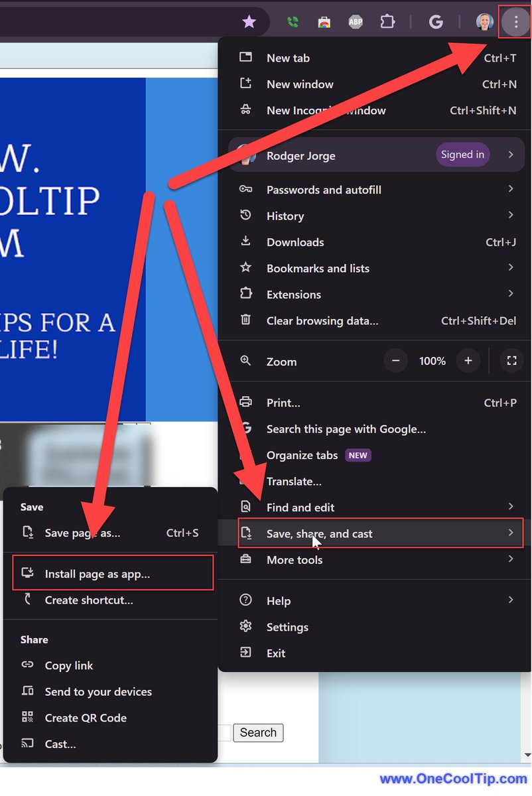Open the profile avatar in toolbar

(x=484, y=23)
